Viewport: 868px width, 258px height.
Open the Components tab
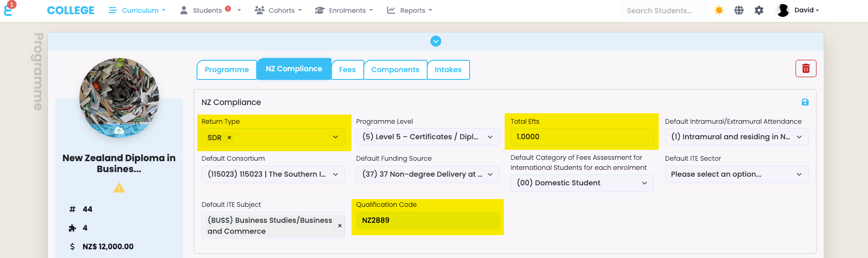point(395,70)
